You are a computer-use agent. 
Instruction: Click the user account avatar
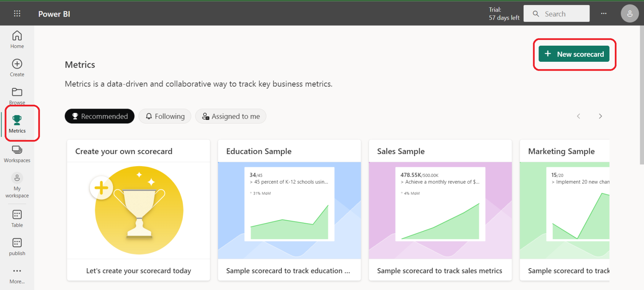tap(629, 14)
